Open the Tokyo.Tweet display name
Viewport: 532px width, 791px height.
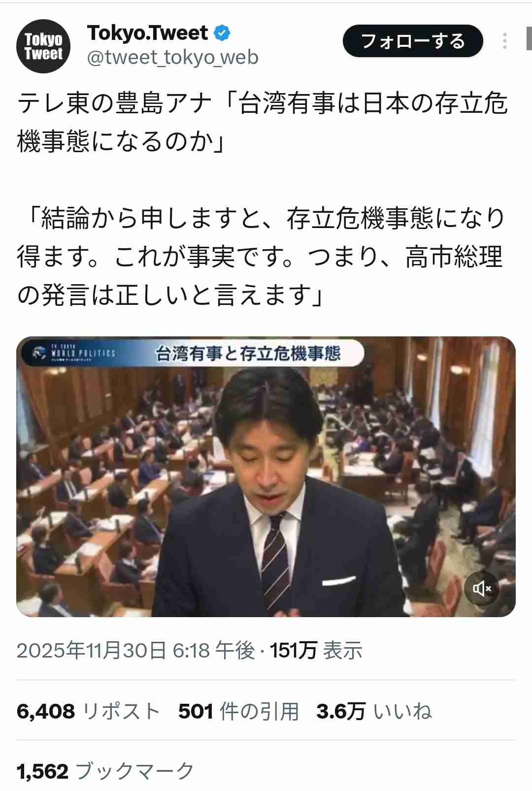147,33
